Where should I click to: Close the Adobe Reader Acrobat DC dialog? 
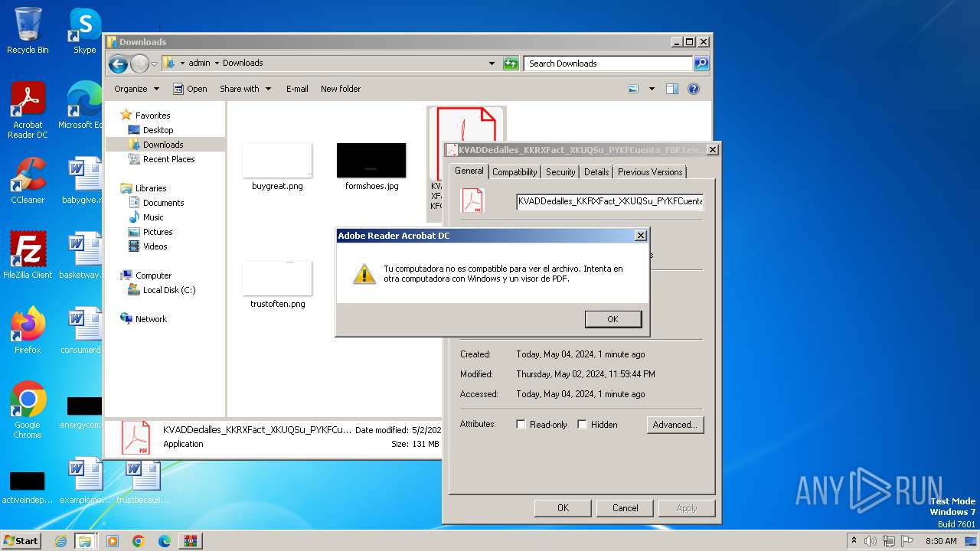641,236
